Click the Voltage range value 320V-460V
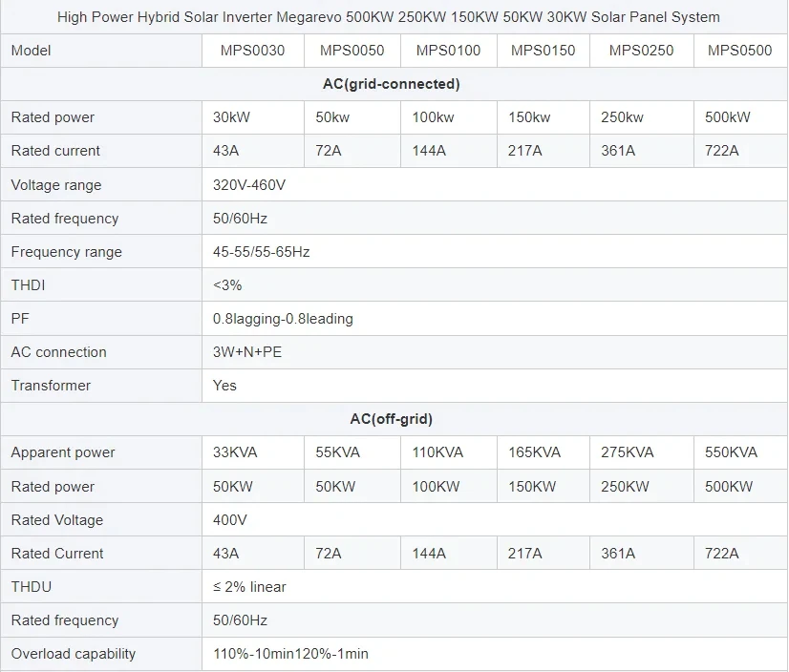789x672 pixels. click(249, 184)
